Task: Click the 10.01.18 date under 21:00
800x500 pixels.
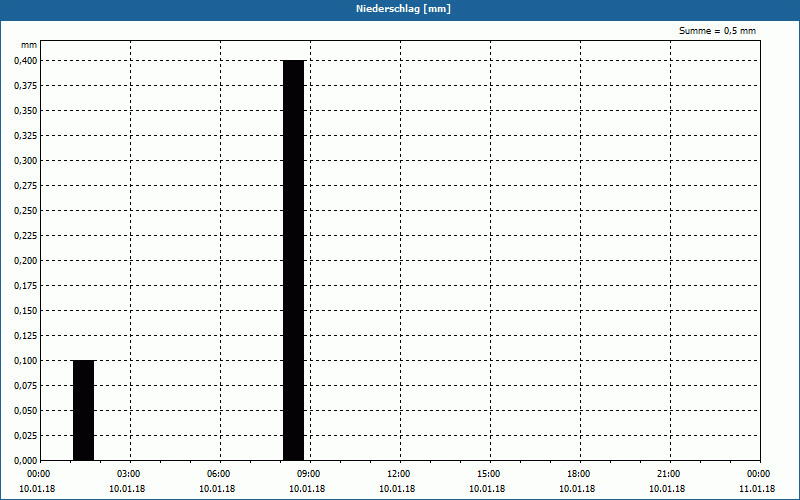Action: (667, 489)
